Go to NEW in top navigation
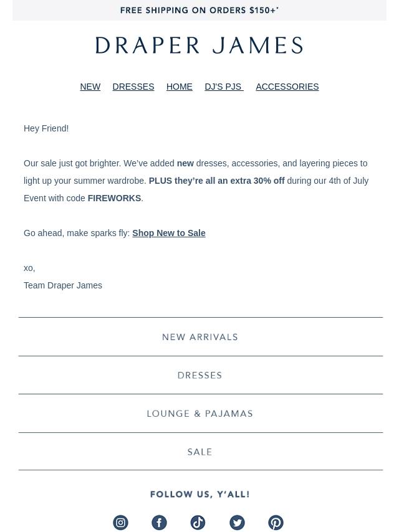The height and width of the screenshot is (532, 399). pyautogui.click(x=90, y=87)
